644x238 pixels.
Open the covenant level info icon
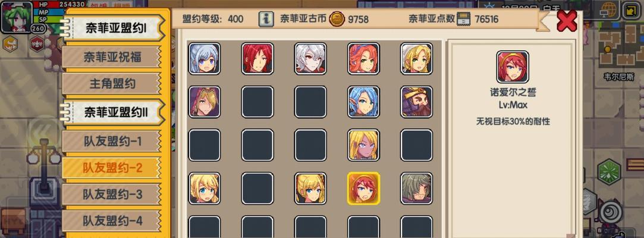click(x=266, y=19)
